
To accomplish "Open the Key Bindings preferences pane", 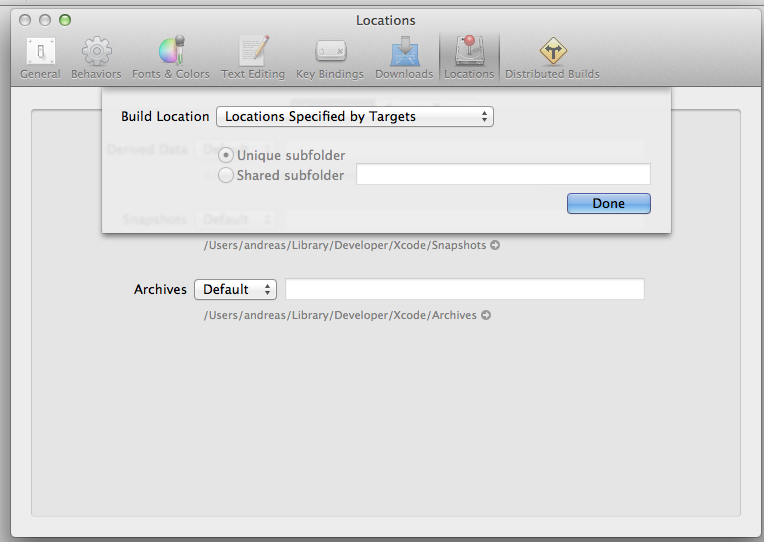I will coord(330,58).
